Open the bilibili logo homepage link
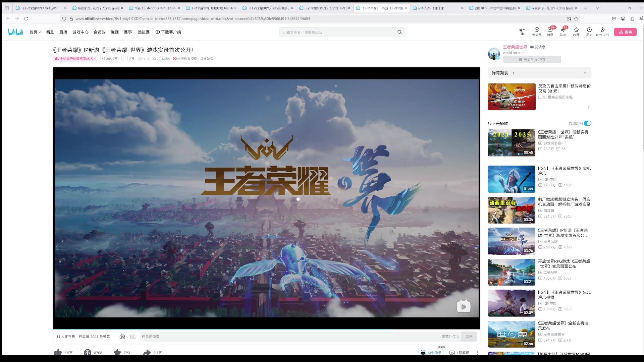The image size is (644, 362). 16,32
